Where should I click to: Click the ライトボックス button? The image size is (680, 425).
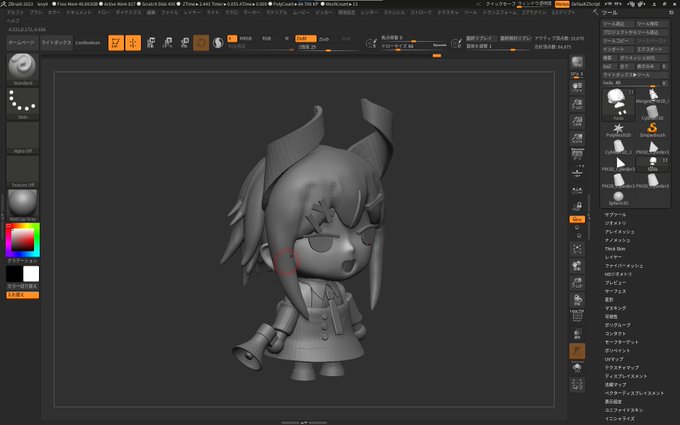56,43
